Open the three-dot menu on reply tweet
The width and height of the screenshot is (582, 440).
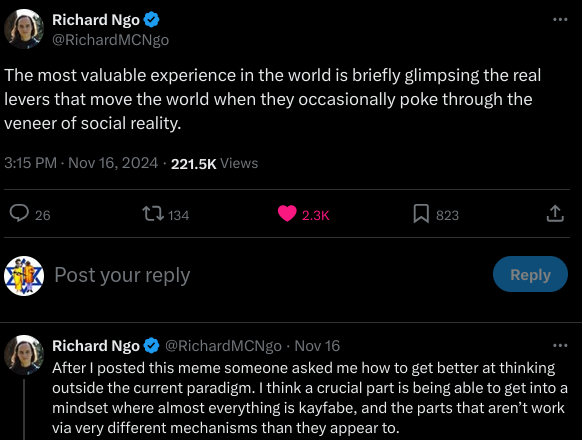tap(560, 346)
